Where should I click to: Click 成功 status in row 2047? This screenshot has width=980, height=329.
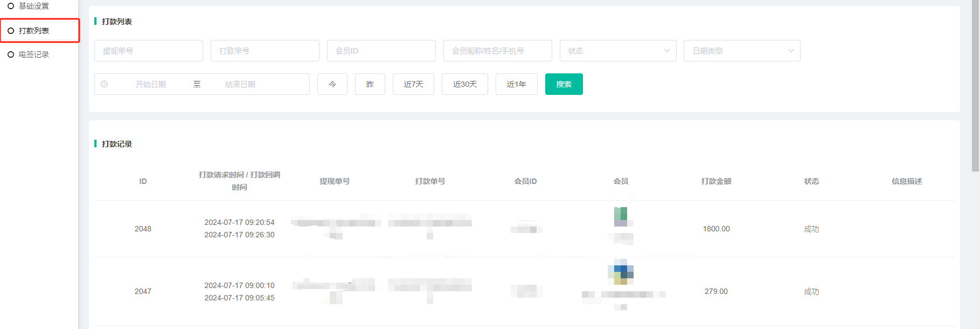tap(811, 291)
